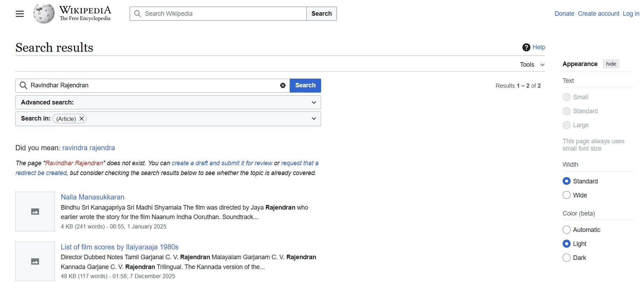Open the Donate page link
The image size is (644, 298).
564,14
